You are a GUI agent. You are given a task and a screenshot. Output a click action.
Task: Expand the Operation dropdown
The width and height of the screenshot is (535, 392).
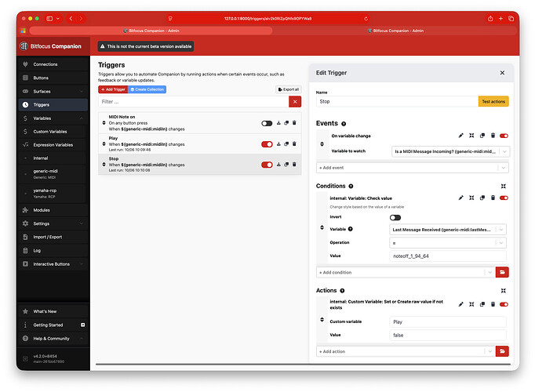(450, 242)
